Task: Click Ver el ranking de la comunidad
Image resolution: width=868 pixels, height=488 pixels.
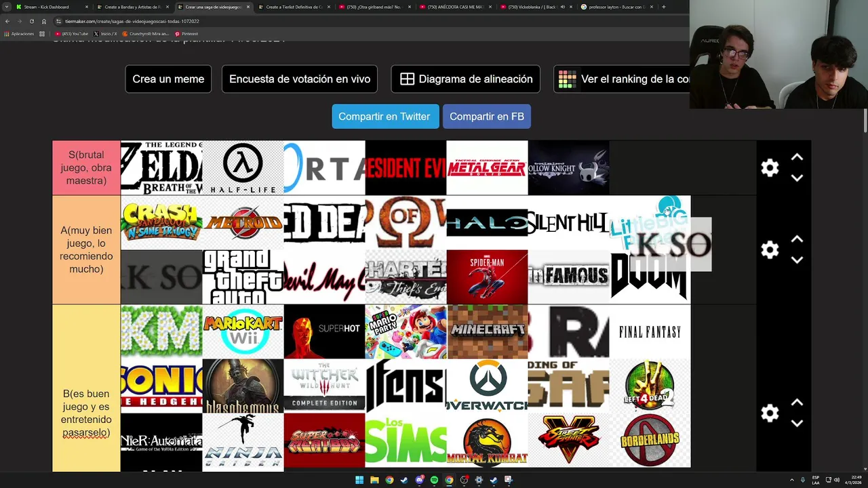Action: (622, 79)
